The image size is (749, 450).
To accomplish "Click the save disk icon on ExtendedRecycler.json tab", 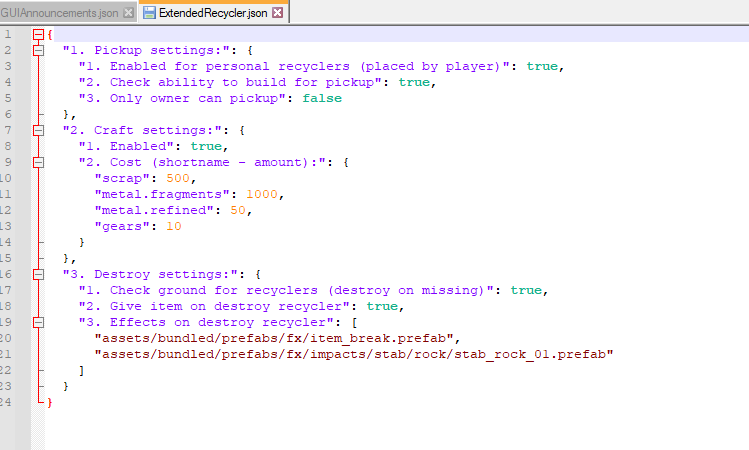I will pyautogui.click(x=149, y=13).
